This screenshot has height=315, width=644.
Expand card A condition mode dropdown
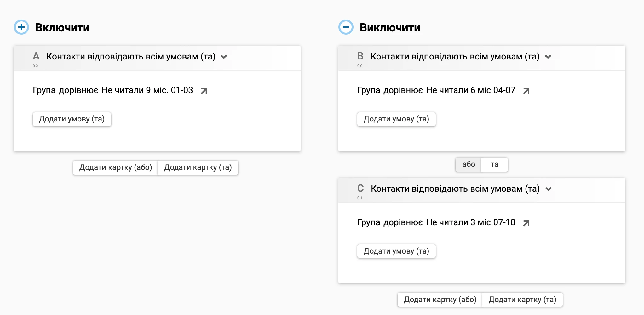click(224, 57)
